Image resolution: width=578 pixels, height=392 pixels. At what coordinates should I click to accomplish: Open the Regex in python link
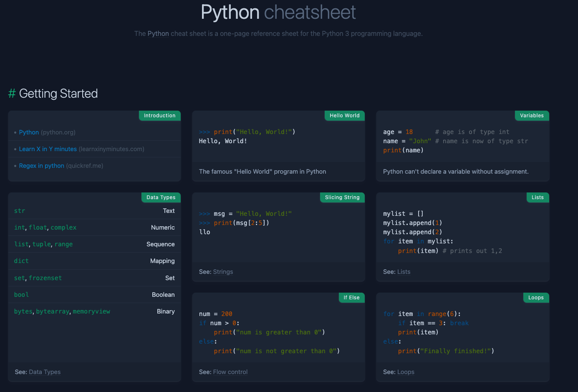pyautogui.click(x=41, y=166)
